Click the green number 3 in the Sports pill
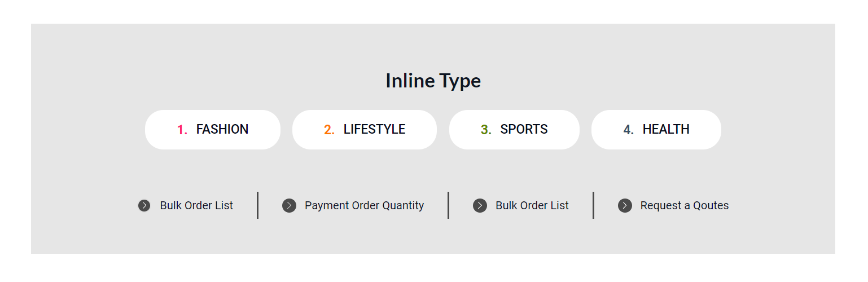868x282 pixels. click(x=486, y=130)
